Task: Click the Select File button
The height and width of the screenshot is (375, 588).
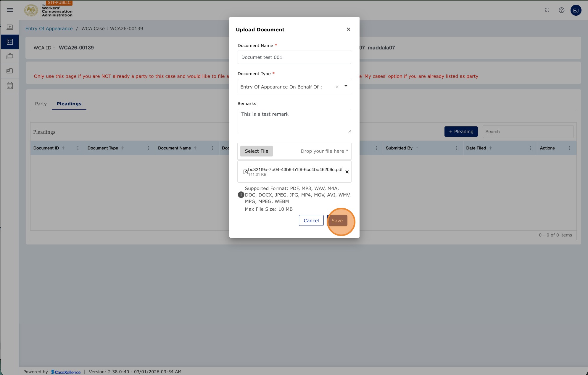Action: pyautogui.click(x=256, y=151)
